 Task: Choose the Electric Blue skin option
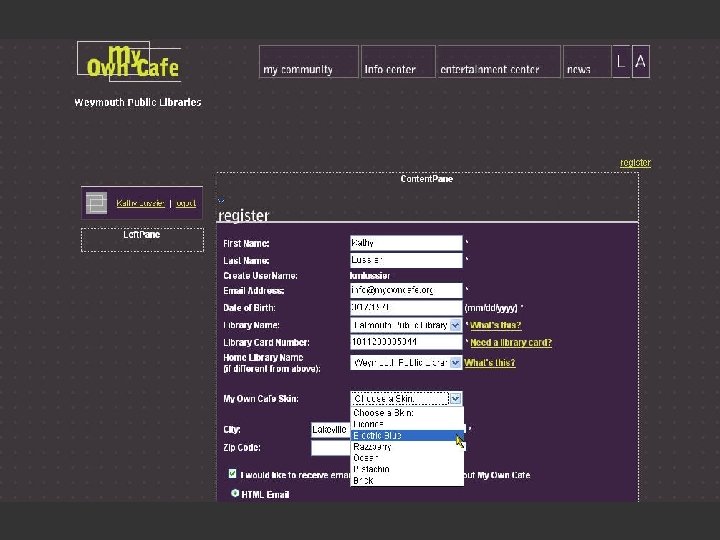pos(407,435)
